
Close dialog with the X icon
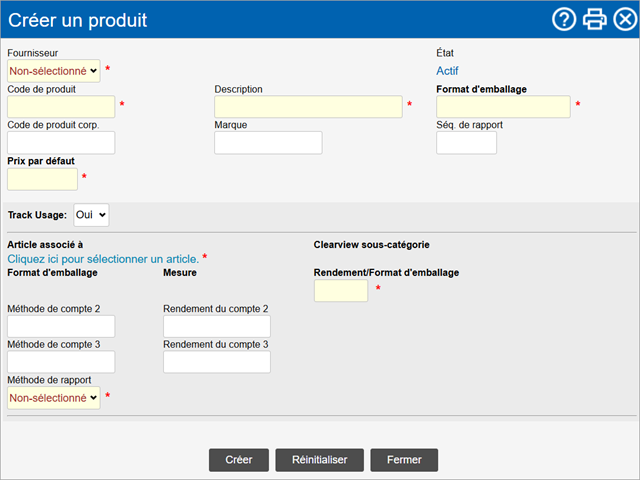click(x=625, y=19)
